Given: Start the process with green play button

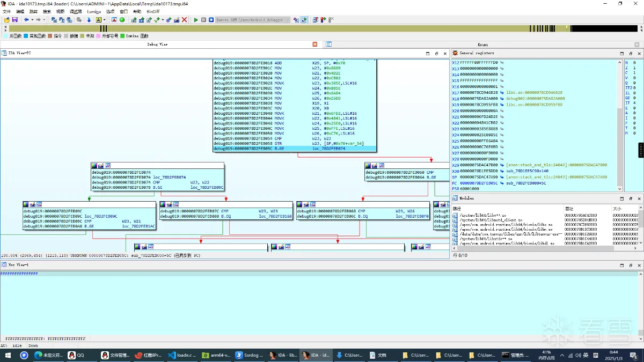Looking at the screenshot, I should (196, 19).
